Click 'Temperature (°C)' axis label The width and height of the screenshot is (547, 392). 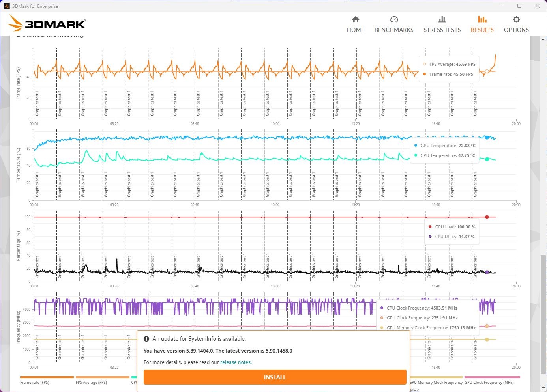[18, 165]
